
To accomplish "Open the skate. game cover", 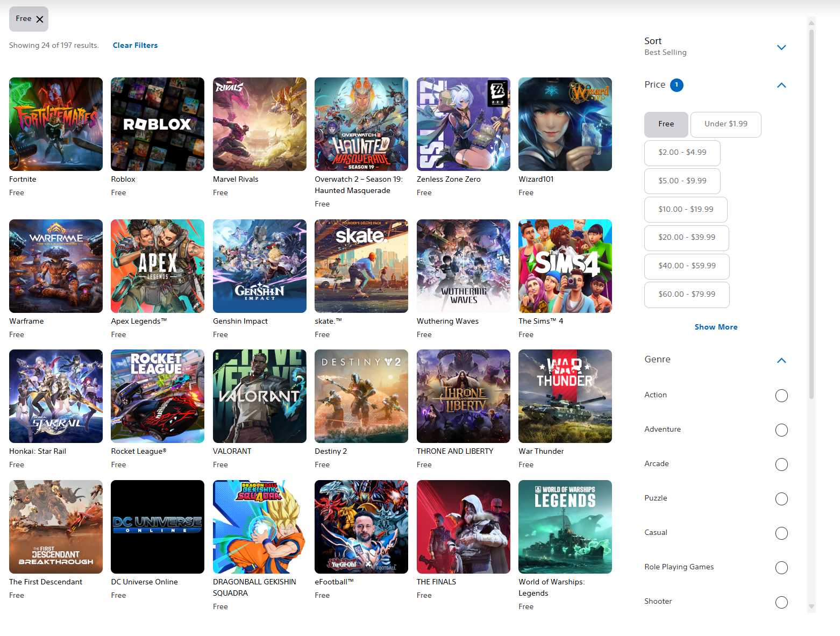I will tap(361, 266).
